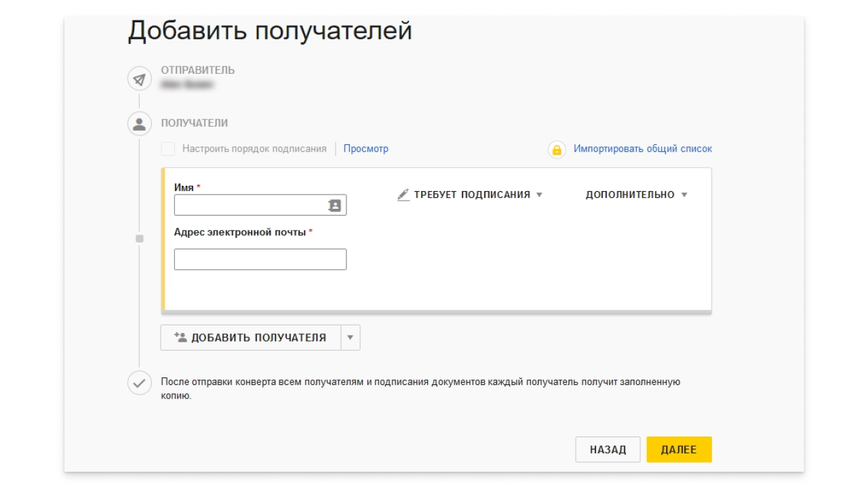The width and height of the screenshot is (868, 488).
Task: Click the pencil icon beside ТРЕБУЕТ ПОДПИСАНИЯ
Action: point(401,193)
